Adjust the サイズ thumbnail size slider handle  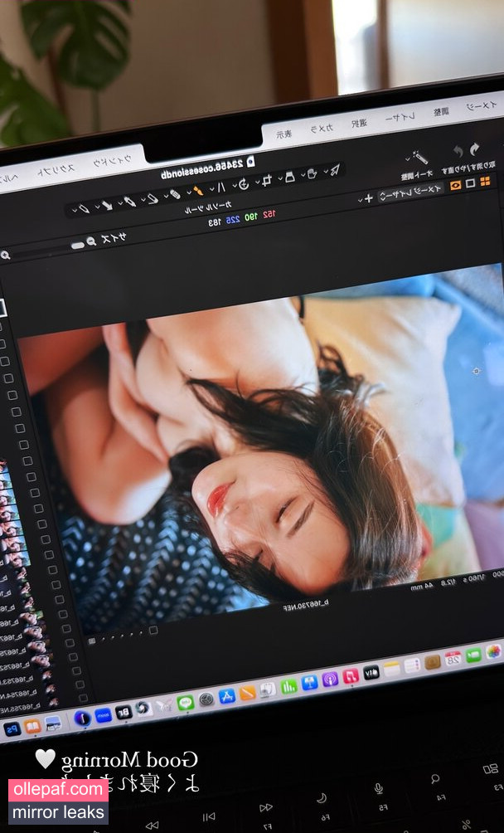(78, 246)
